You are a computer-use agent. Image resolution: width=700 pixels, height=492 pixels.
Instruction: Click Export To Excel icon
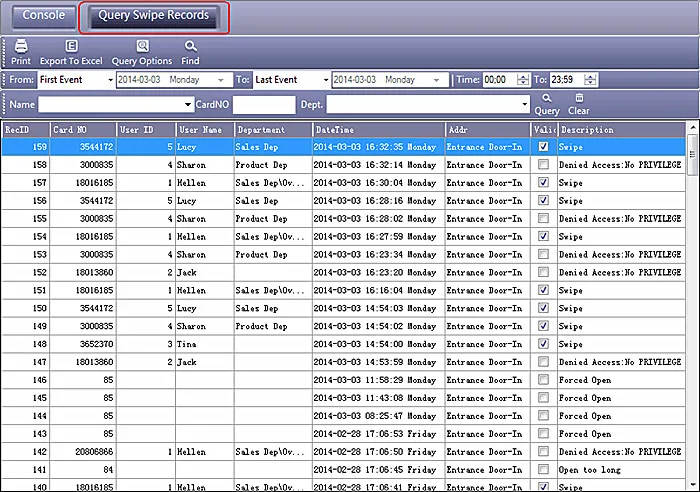tap(71, 46)
